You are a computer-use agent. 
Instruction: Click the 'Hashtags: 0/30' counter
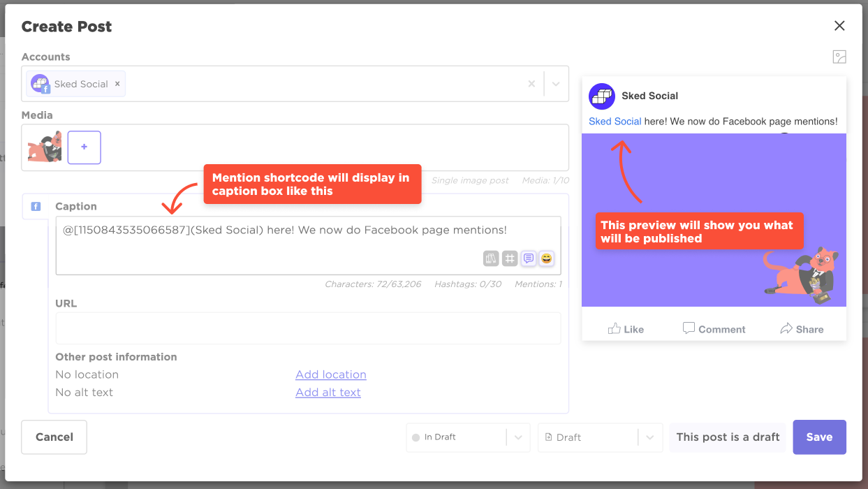pyautogui.click(x=468, y=284)
